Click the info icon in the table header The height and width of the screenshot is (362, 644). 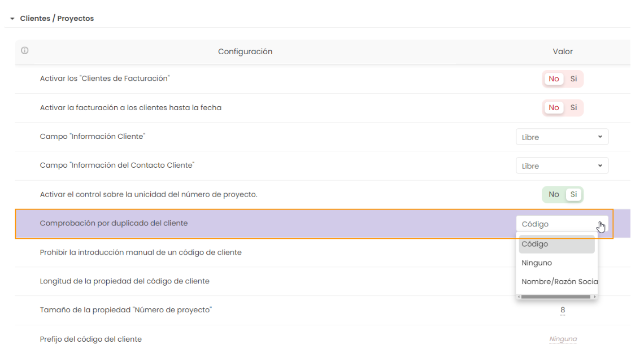(24, 51)
